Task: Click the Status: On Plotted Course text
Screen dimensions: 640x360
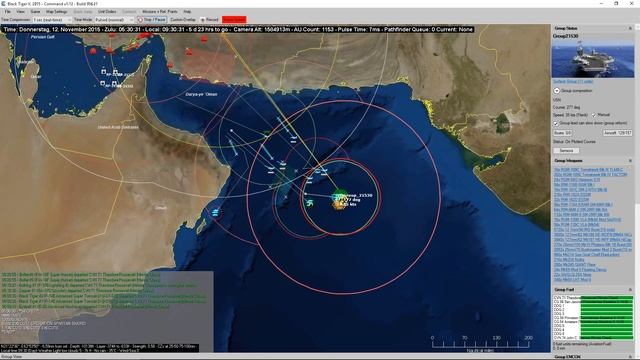Action: (574, 142)
